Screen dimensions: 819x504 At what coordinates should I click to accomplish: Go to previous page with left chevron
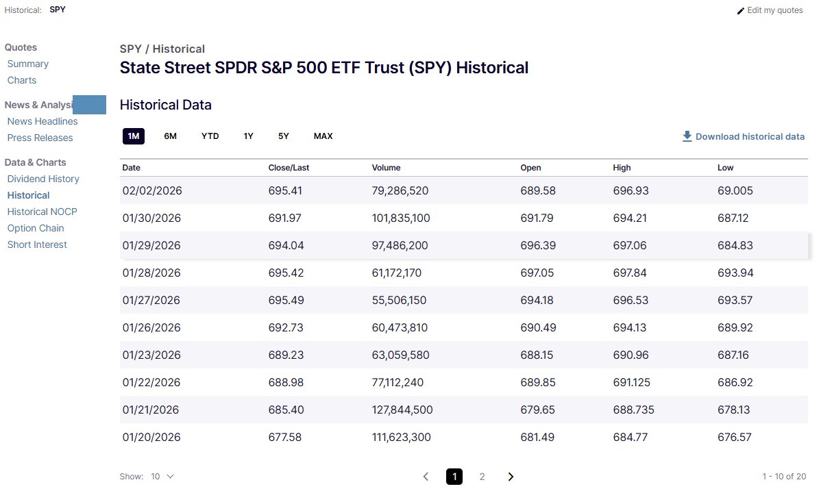point(426,477)
